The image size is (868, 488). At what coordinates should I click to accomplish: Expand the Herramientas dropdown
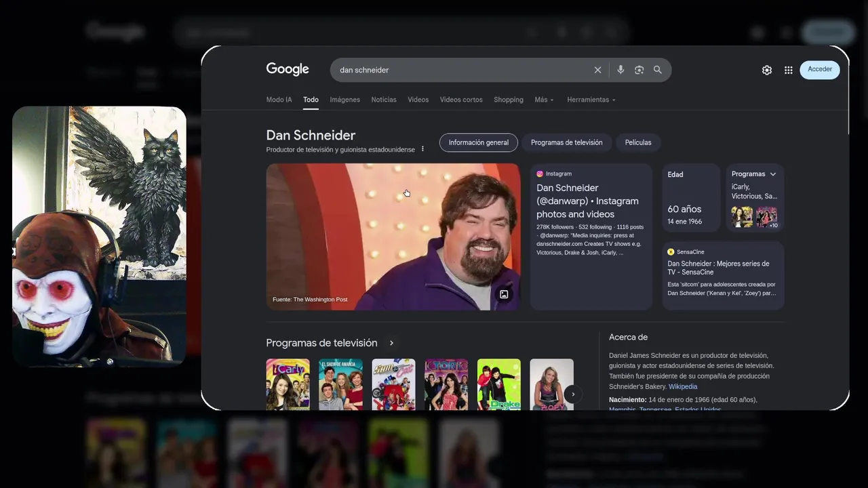591,100
